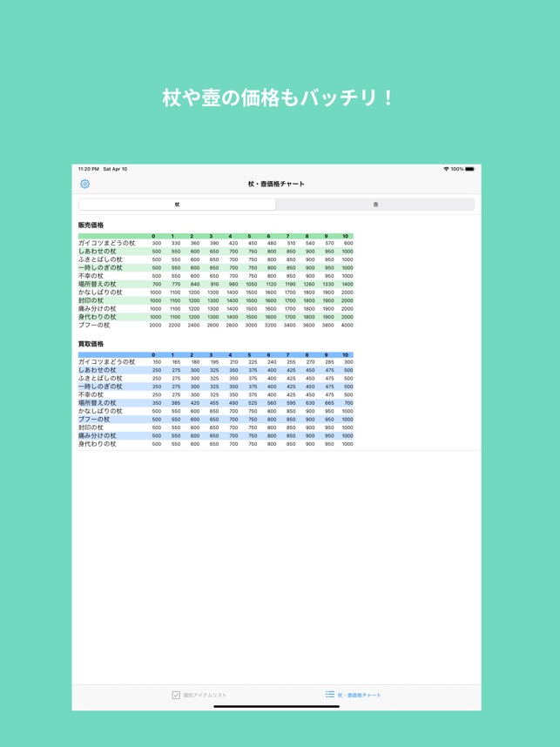The width and height of the screenshot is (560, 747).
Task: Click the 2200 price cell in ブフーの杖 row
Action: pos(174,326)
